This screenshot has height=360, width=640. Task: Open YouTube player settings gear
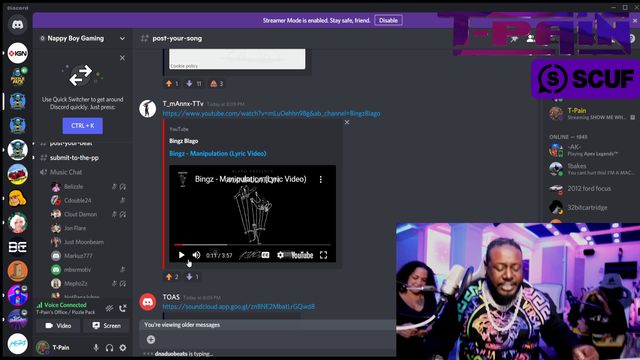click(x=280, y=255)
